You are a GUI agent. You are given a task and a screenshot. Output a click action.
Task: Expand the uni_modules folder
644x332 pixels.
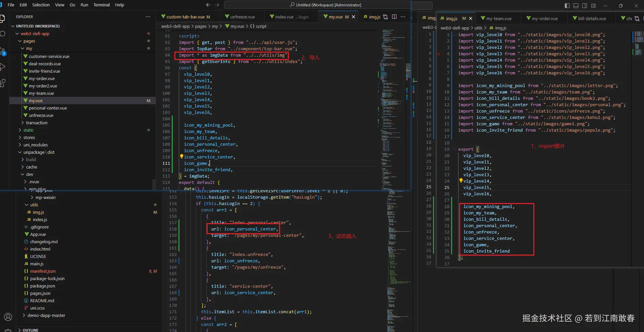click(20, 145)
